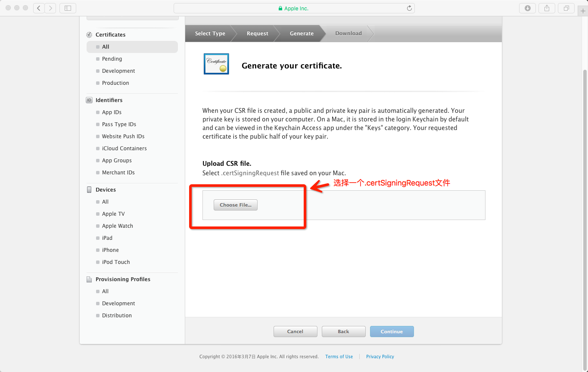Click the Select Type step

click(x=210, y=34)
